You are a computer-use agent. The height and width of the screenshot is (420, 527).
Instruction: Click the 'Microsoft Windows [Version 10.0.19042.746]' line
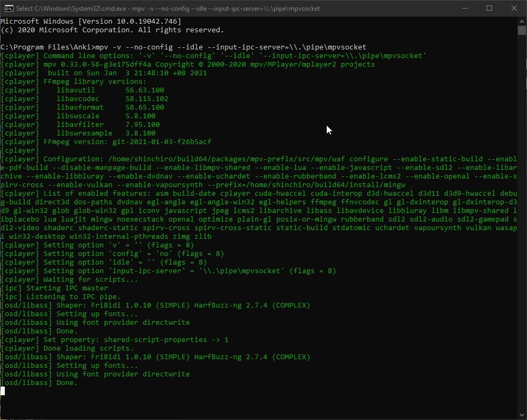[x=91, y=21]
